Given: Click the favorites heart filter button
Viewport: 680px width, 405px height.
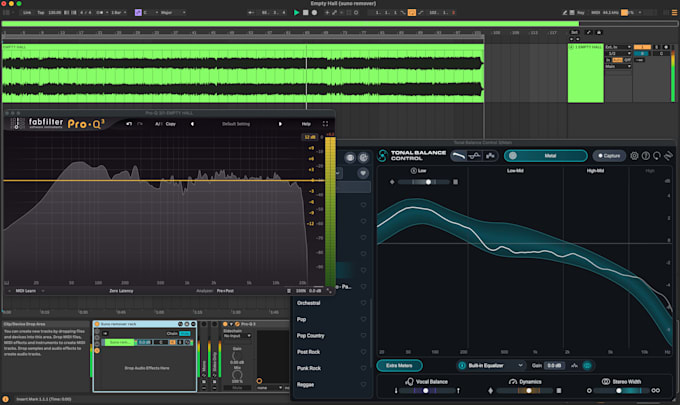Looking at the screenshot, I should [x=363, y=173].
